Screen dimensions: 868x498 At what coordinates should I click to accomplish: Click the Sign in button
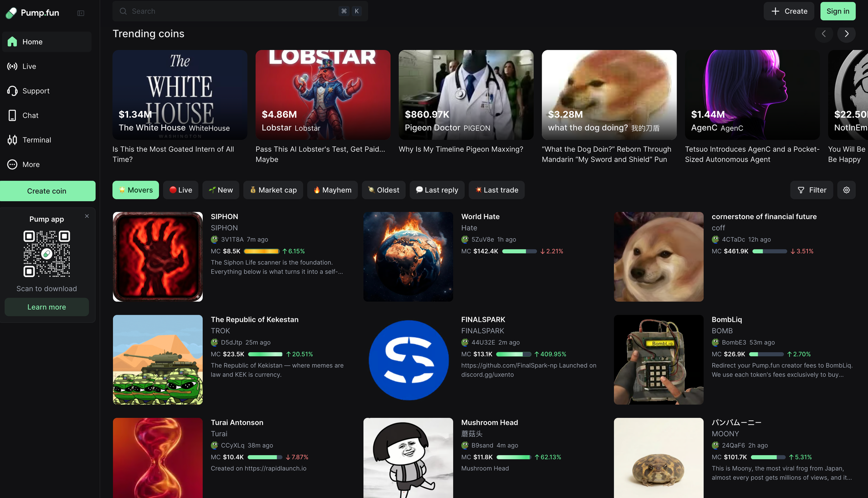(837, 11)
